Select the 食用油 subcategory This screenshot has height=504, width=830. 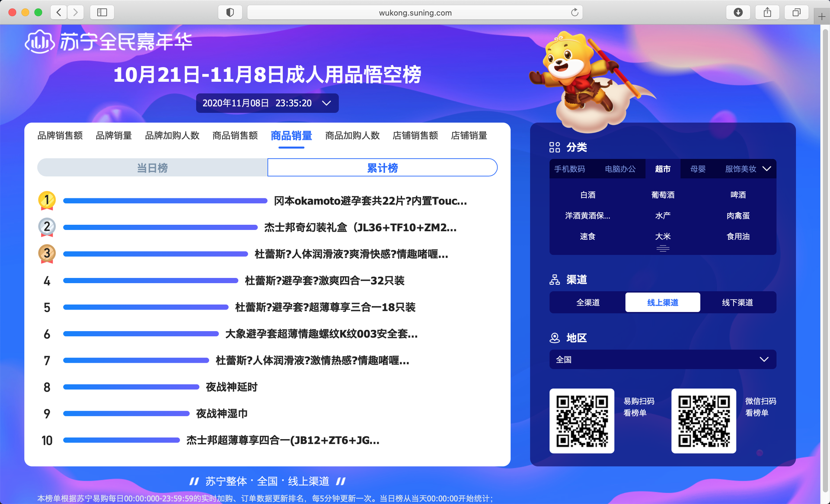[738, 236]
